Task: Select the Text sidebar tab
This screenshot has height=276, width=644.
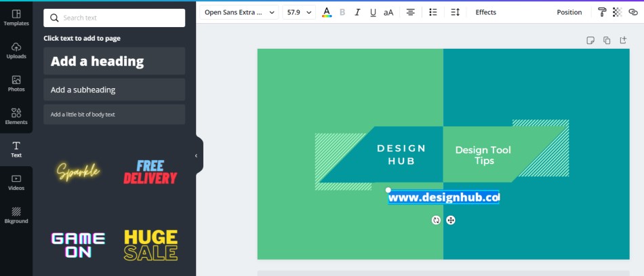Action: pyautogui.click(x=16, y=149)
